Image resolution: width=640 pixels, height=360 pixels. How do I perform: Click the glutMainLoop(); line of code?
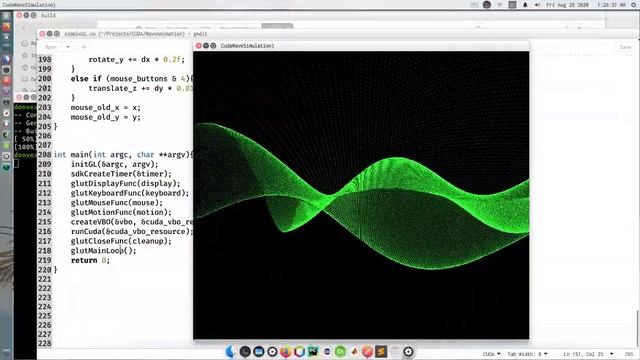click(x=103, y=251)
